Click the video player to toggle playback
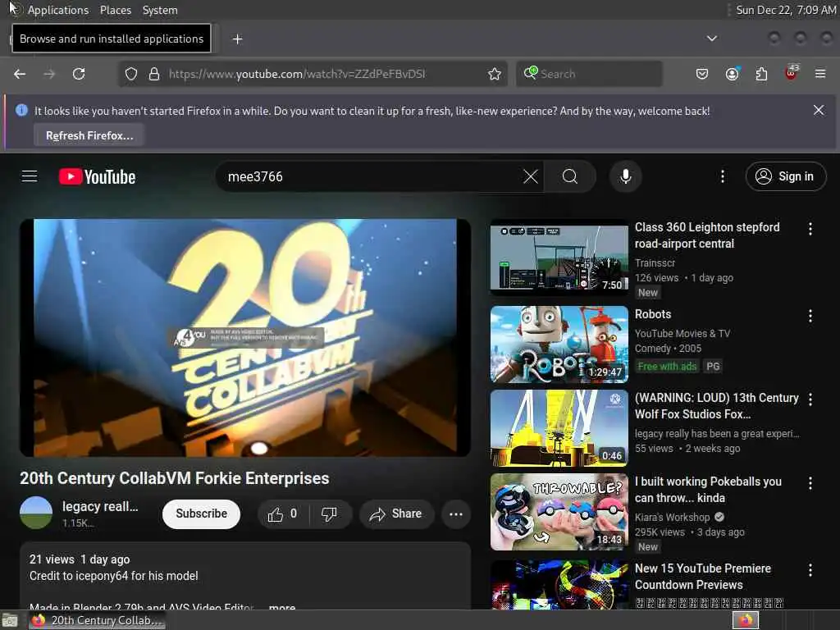This screenshot has width=840, height=630. coord(245,337)
